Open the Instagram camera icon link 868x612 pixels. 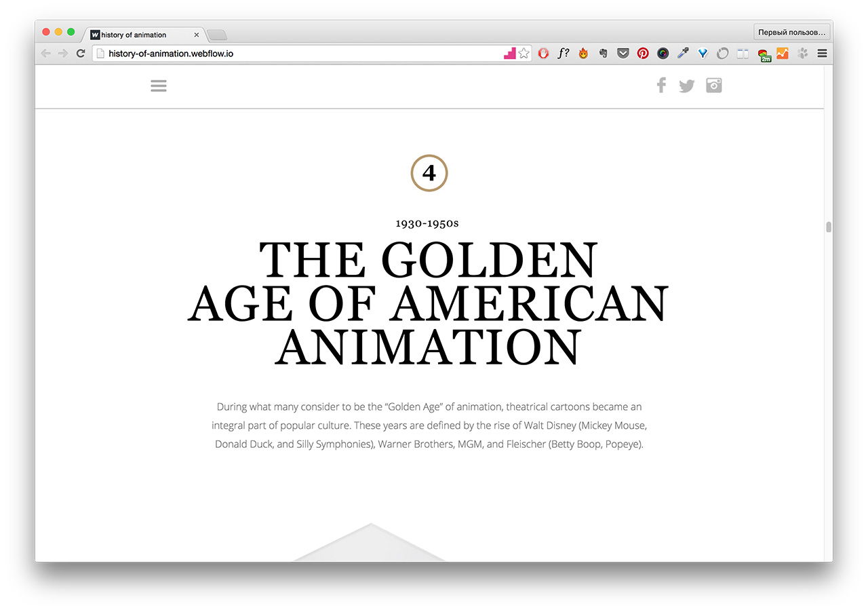713,85
